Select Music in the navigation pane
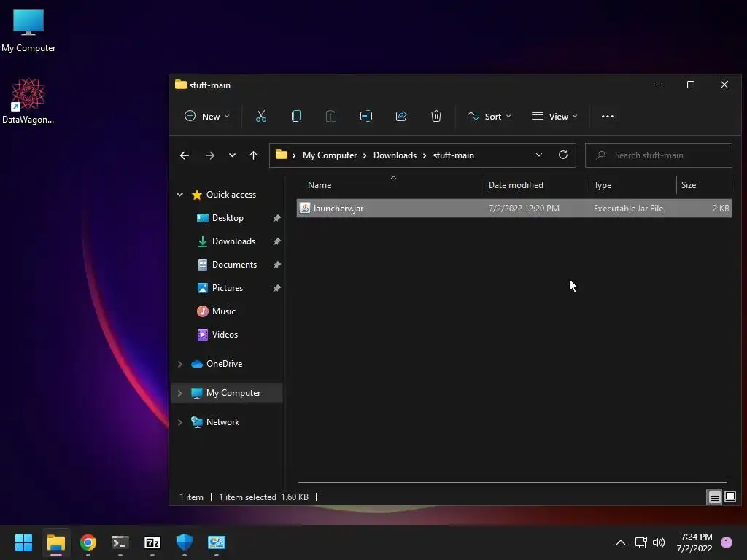 point(223,311)
